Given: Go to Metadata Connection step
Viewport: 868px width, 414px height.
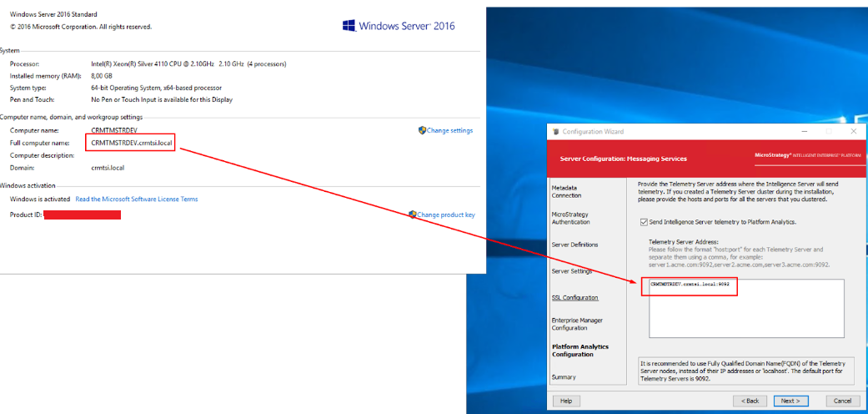Looking at the screenshot, I should (566, 192).
